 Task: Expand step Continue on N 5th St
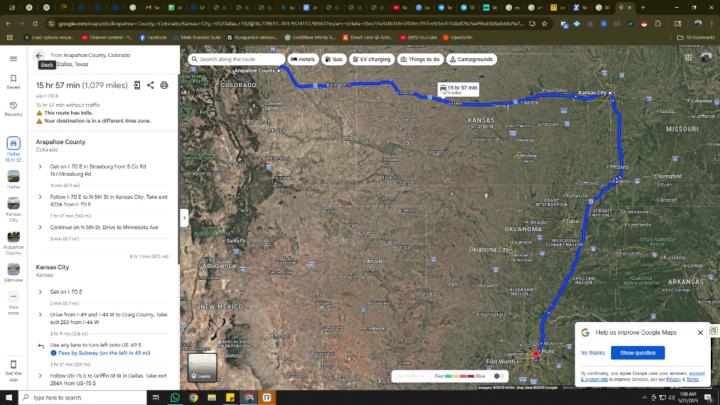[x=40, y=227]
